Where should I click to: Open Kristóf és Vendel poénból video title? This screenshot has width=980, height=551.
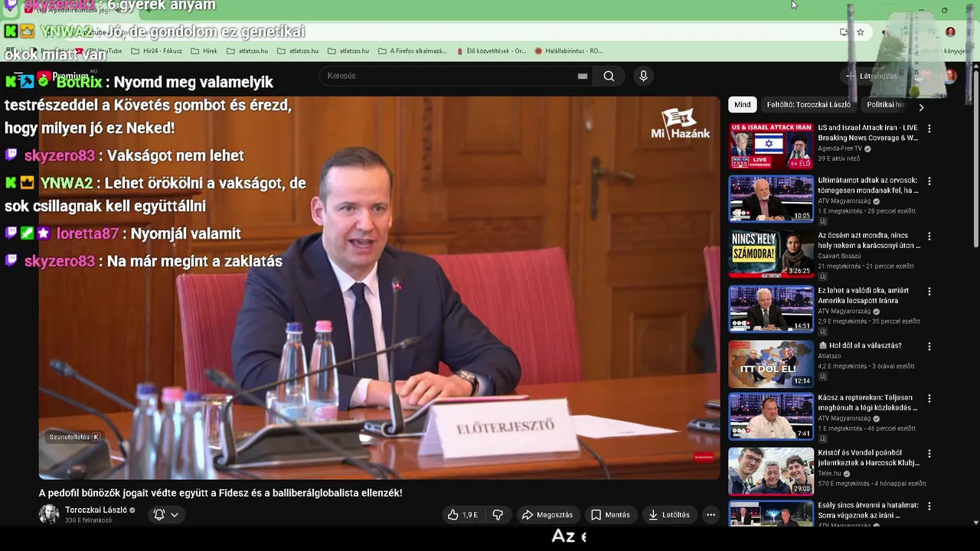(x=868, y=458)
